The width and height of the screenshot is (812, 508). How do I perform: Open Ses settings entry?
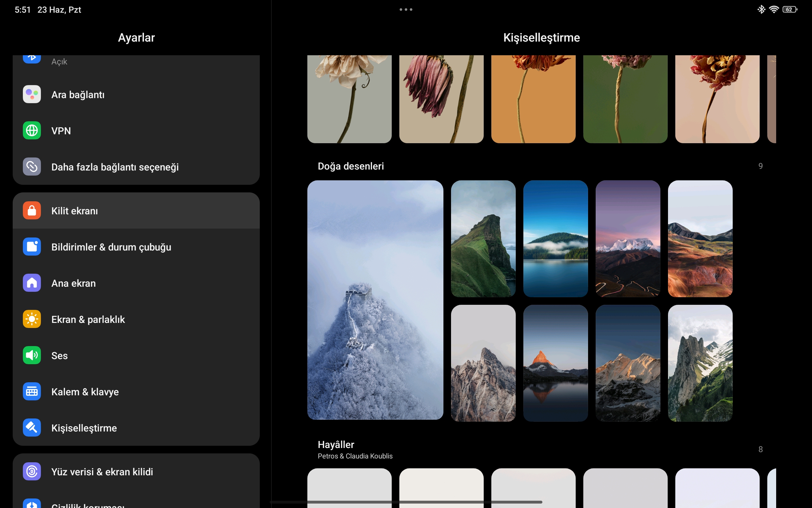[136, 356]
